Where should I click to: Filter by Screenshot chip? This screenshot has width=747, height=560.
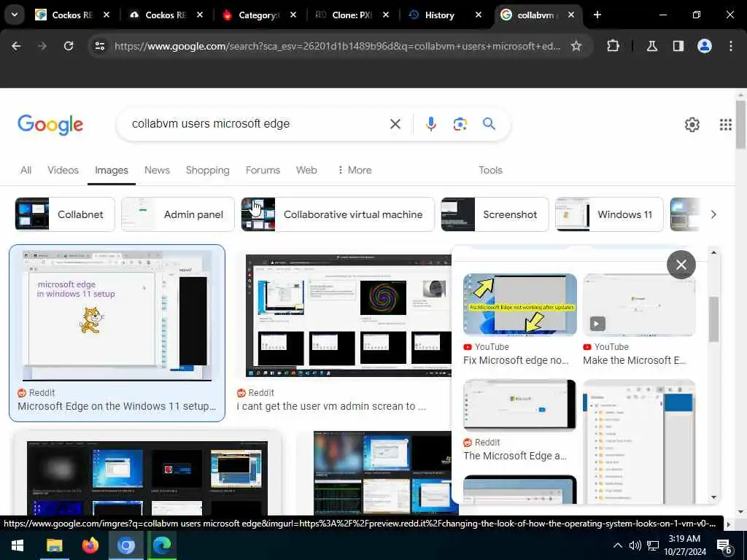[x=495, y=214]
